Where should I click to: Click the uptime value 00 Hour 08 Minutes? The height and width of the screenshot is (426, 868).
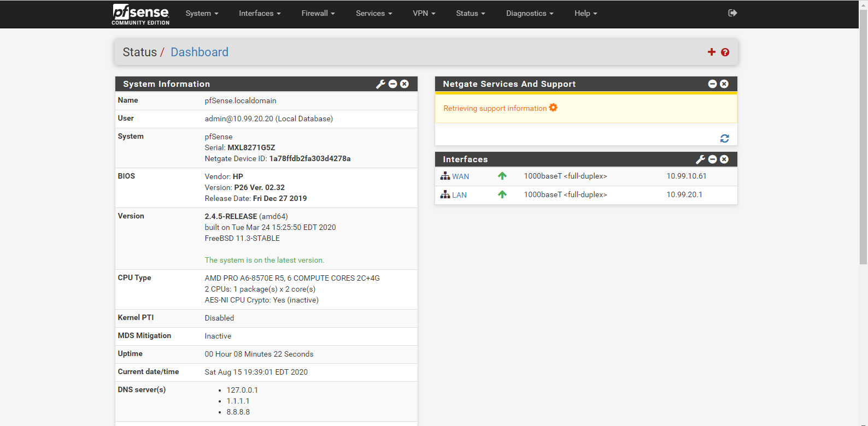(x=259, y=354)
